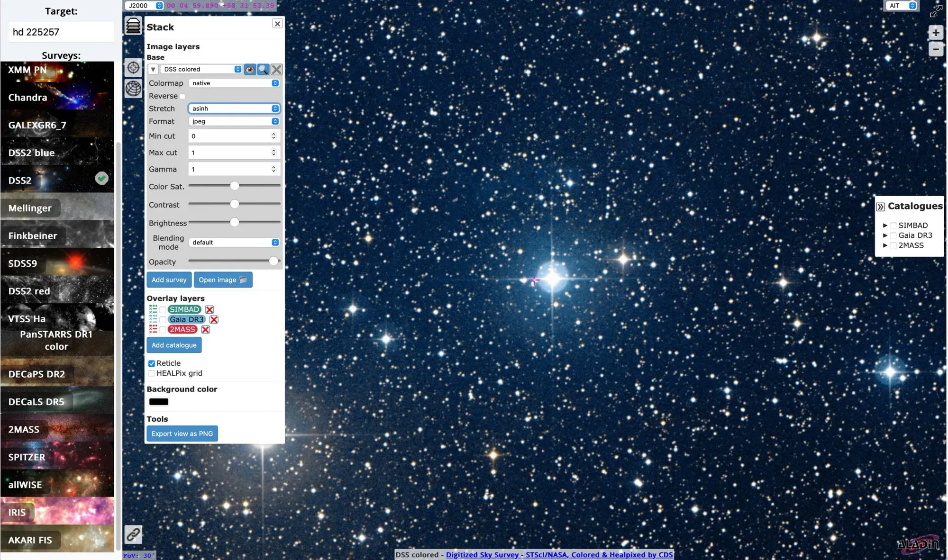
Task: Delete the 2MASS overlay with its red X
Action: point(205,329)
